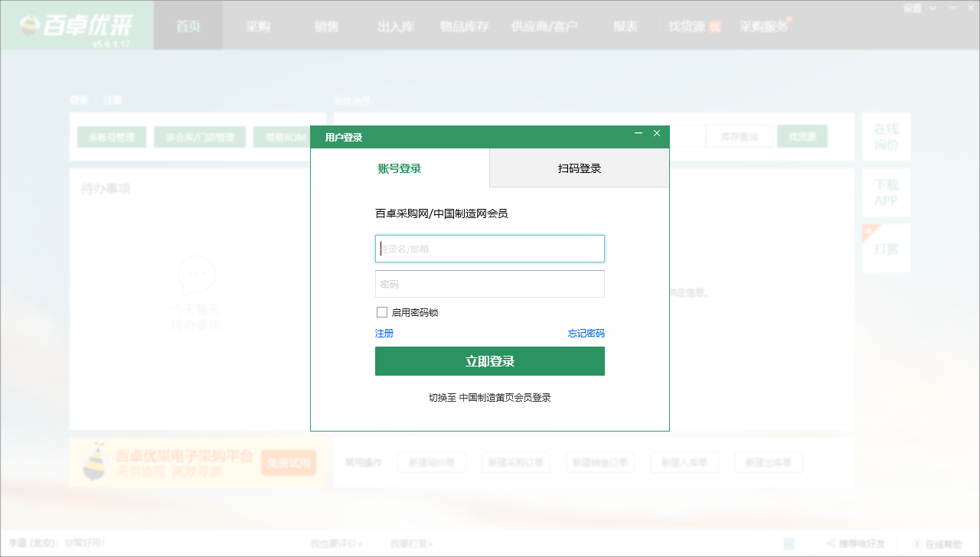Click 多账号管理 button in main window

click(x=112, y=138)
